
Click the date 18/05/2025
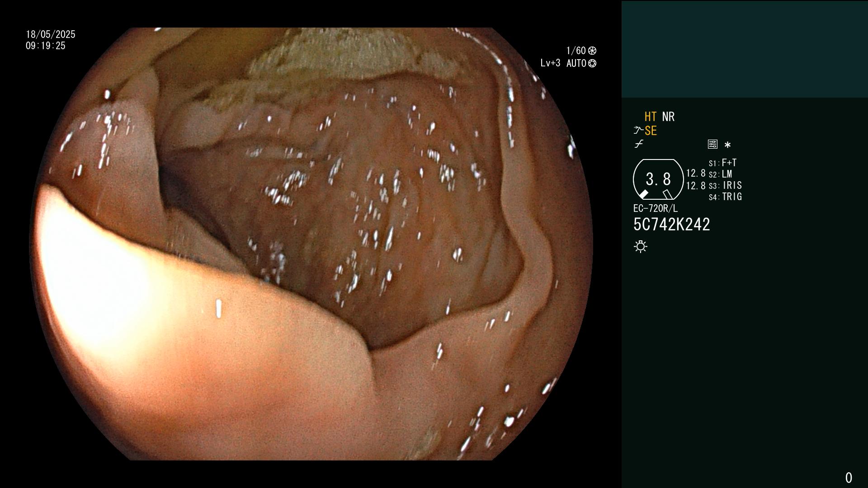(x=51, y=34)
